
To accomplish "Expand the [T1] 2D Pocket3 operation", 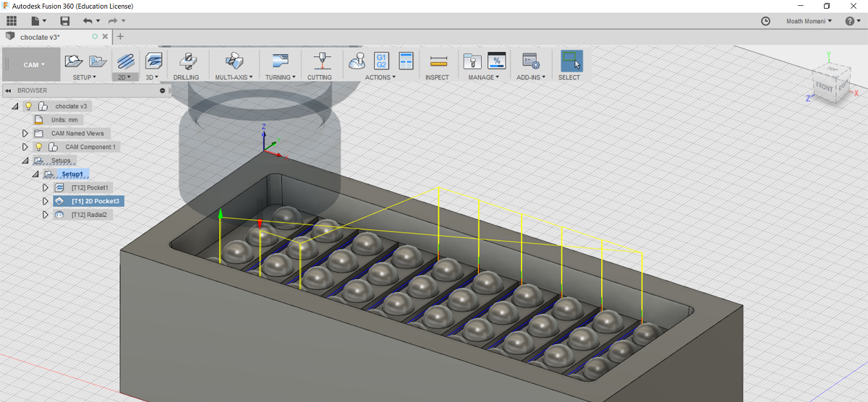I will coord(46,201).
